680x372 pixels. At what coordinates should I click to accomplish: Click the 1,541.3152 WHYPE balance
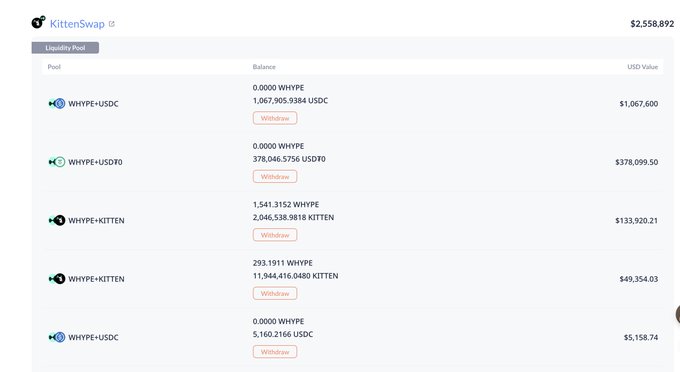click(286, 204)
